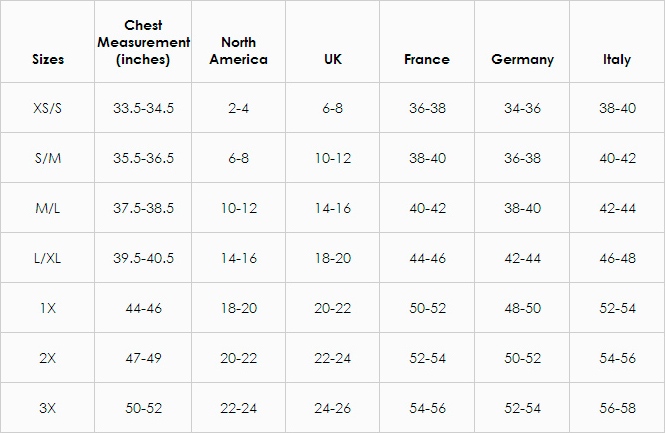Select chest measurement 39.5-40.5 cell
Image resolution: width=665 pixels, height=433 pixels.
[x=143, y=258]
